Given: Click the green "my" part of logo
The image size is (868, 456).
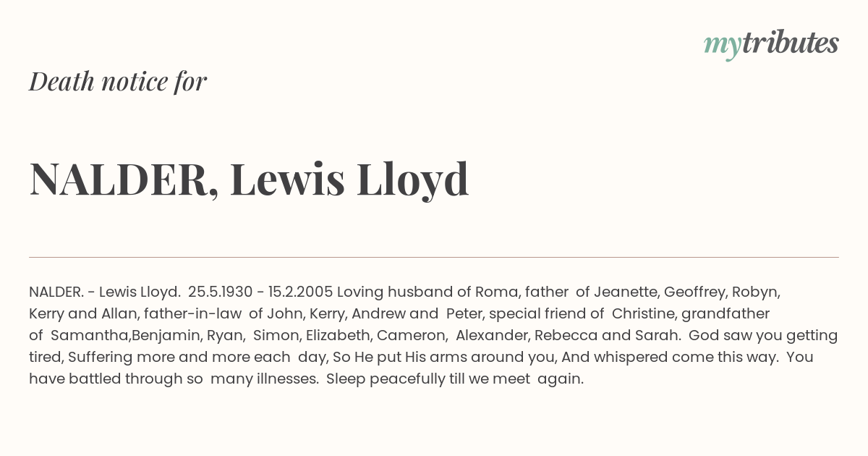Looking at the screenshot, I should pyautogui.click(x=723, y=46).
